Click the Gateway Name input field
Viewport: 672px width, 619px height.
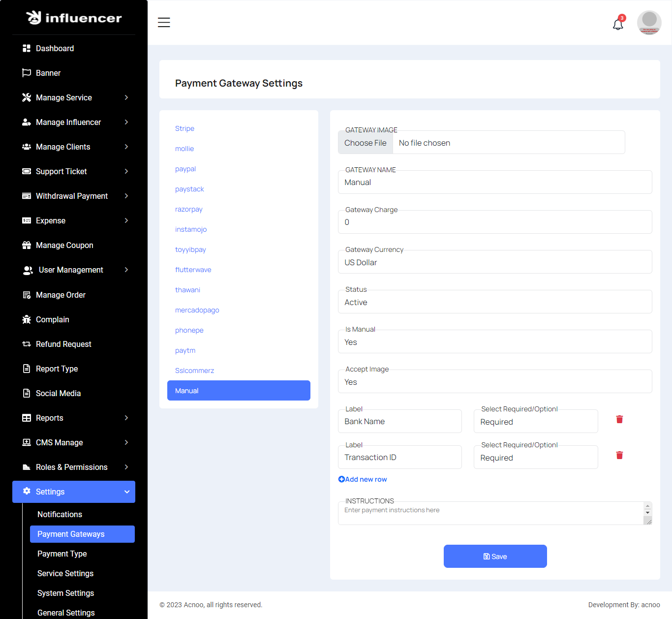[x=494, y=182]
